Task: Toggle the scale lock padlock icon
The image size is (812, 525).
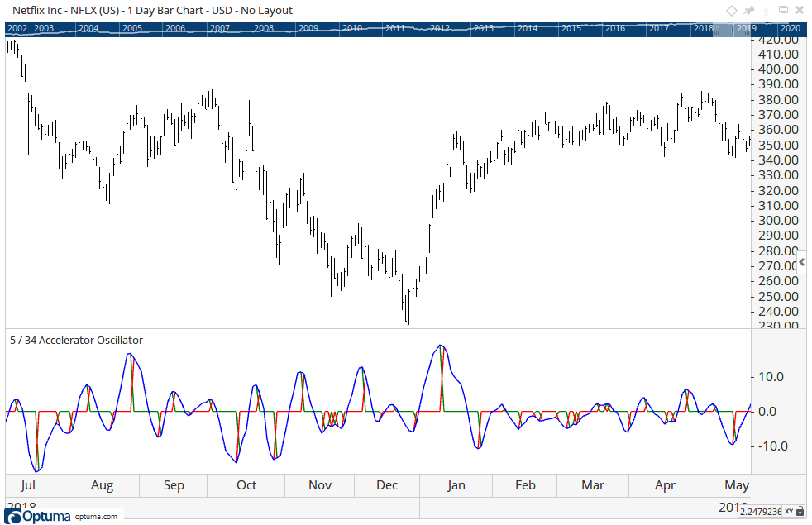Action: tap(800, 512)
